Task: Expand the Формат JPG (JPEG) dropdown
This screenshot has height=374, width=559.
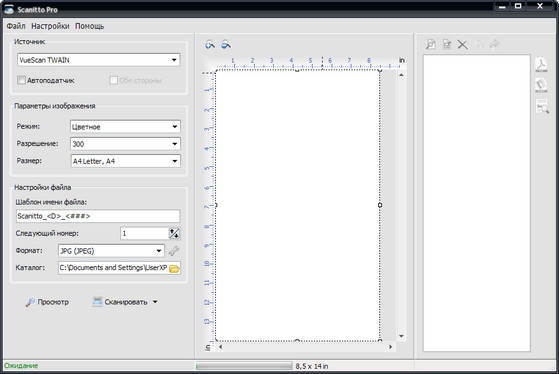Action: [x=111, y=251]
